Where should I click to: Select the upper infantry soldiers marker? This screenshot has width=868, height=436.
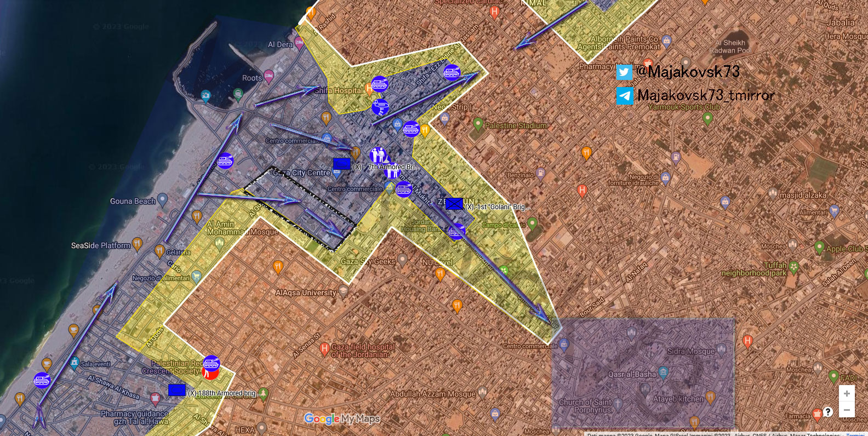378,156
